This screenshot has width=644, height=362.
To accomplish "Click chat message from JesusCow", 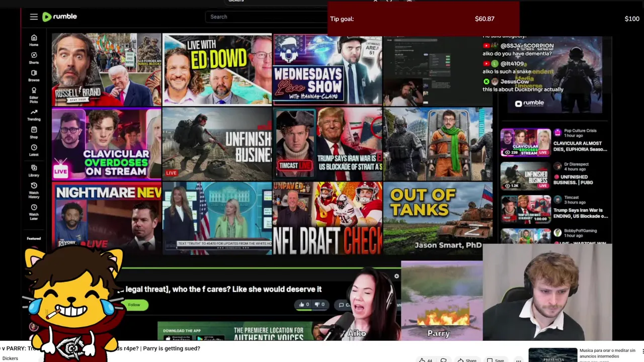I will [x=523, y=85].
